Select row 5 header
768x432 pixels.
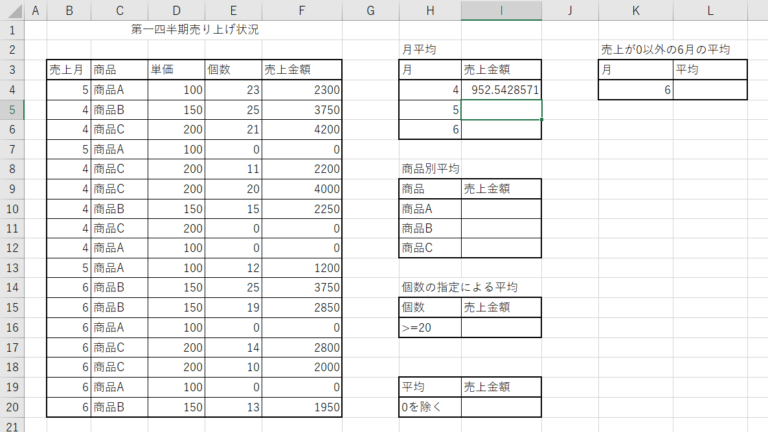pos(12,110)
